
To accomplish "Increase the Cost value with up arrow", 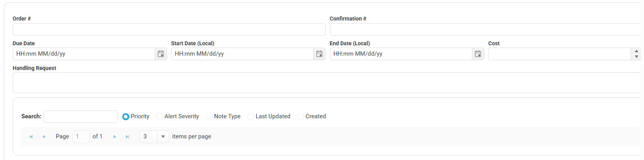I will point(636,51).
